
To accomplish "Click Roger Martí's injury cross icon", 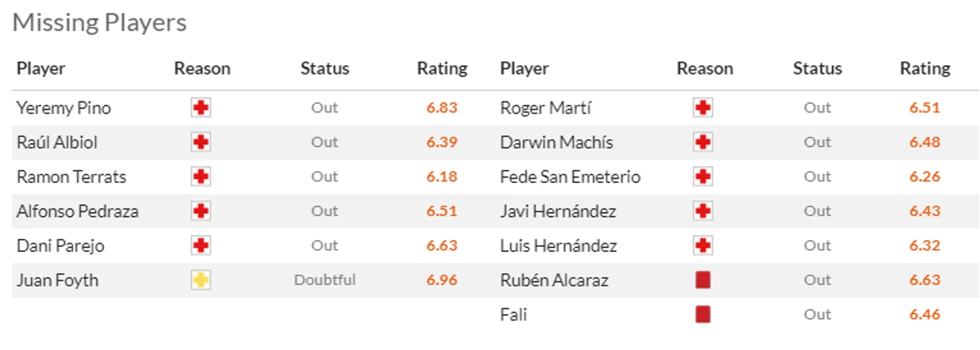I will coord(703,108).
